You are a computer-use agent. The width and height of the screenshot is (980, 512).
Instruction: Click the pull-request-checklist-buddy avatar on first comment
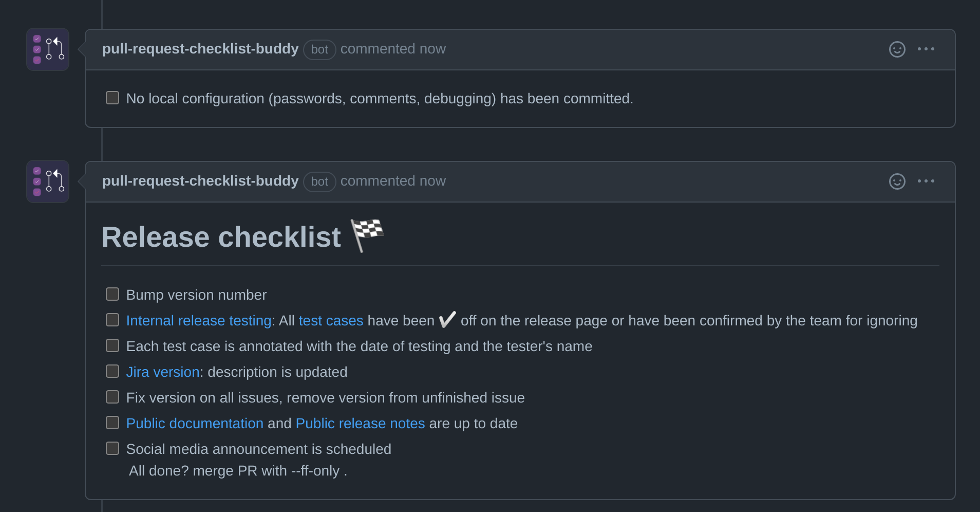[x=47, y=49]
